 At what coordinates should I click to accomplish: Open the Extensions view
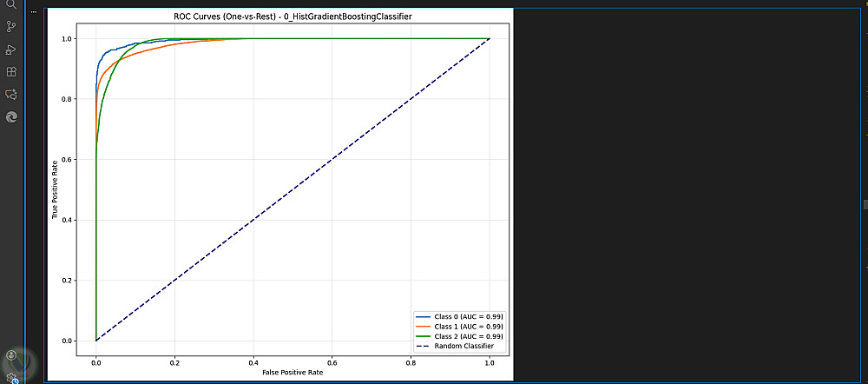(x=11, y=72)
